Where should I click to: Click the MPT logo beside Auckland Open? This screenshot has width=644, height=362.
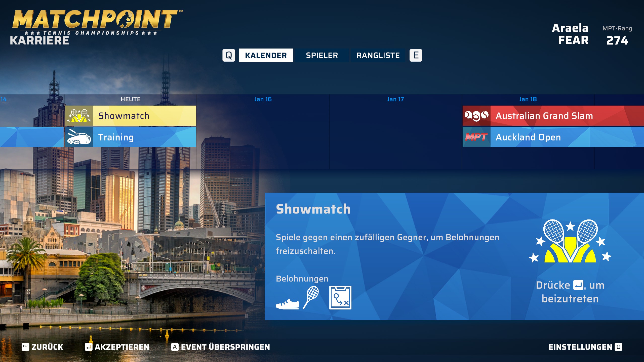[476, 137]
